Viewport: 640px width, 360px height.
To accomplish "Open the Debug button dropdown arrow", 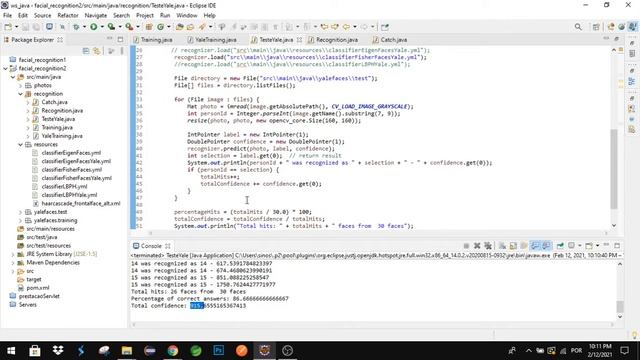I will 84,27.
